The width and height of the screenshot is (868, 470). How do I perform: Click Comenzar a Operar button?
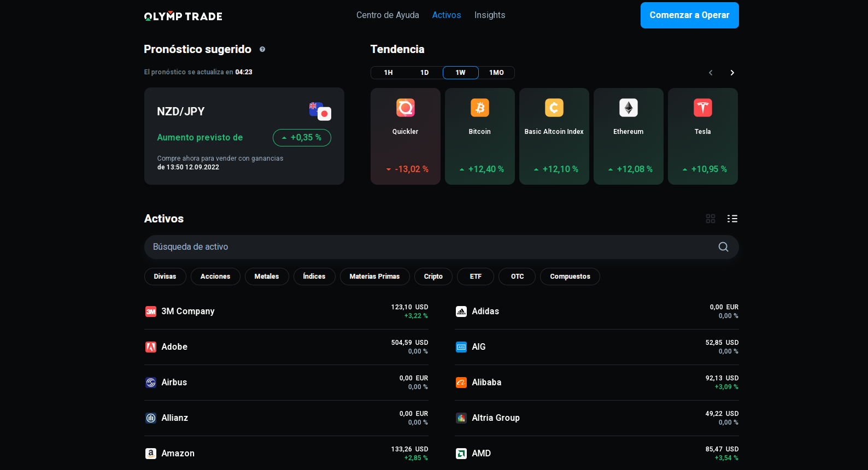pyautogui.click(x=690, y=15)
